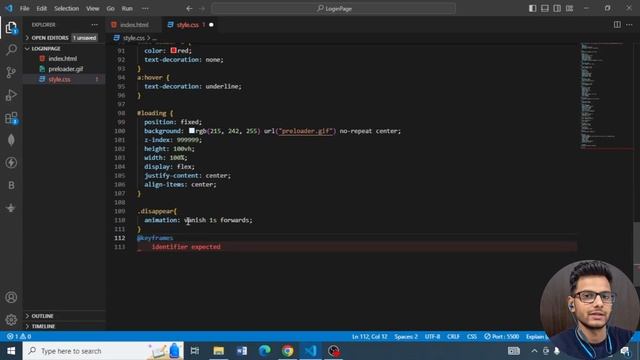
Task: Click errors and warnings status indicator
Action: pos(19,337)
